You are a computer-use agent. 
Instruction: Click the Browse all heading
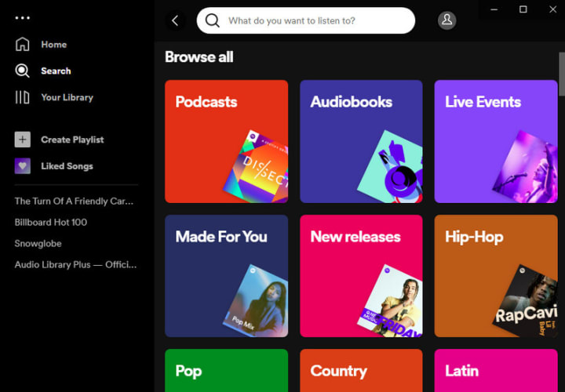[199, 57]
